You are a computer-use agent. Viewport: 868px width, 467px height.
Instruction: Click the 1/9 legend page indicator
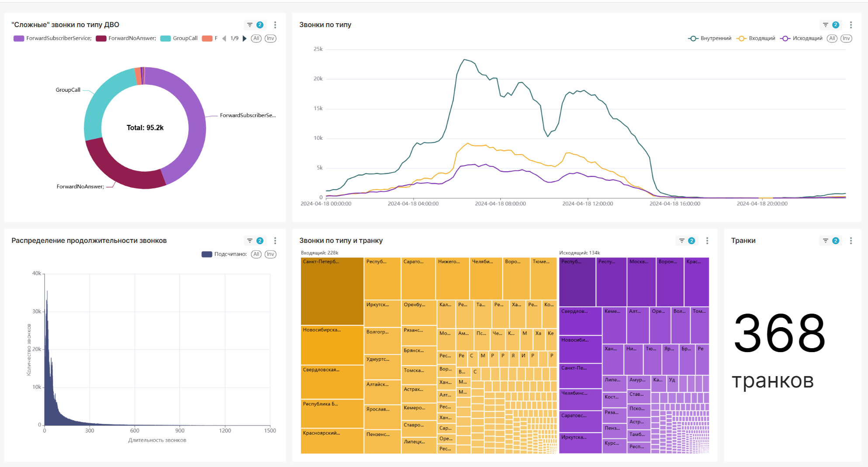235,38
